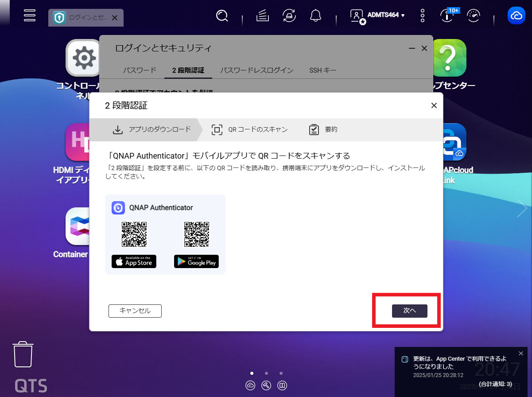Open the Control Panel gear desktop icon
The image size is (532, 397).
click(x=84, y=58)
